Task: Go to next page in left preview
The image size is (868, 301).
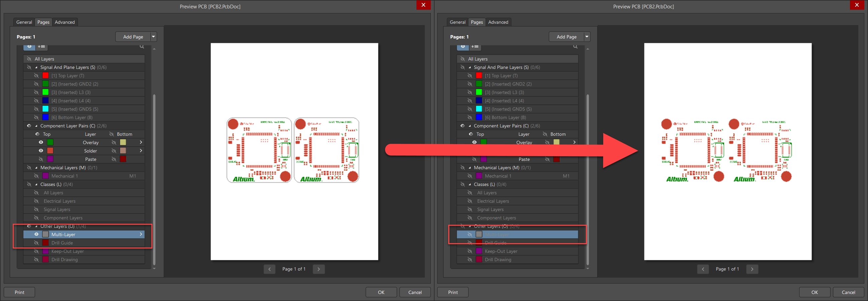Action: tap(319, 269)
